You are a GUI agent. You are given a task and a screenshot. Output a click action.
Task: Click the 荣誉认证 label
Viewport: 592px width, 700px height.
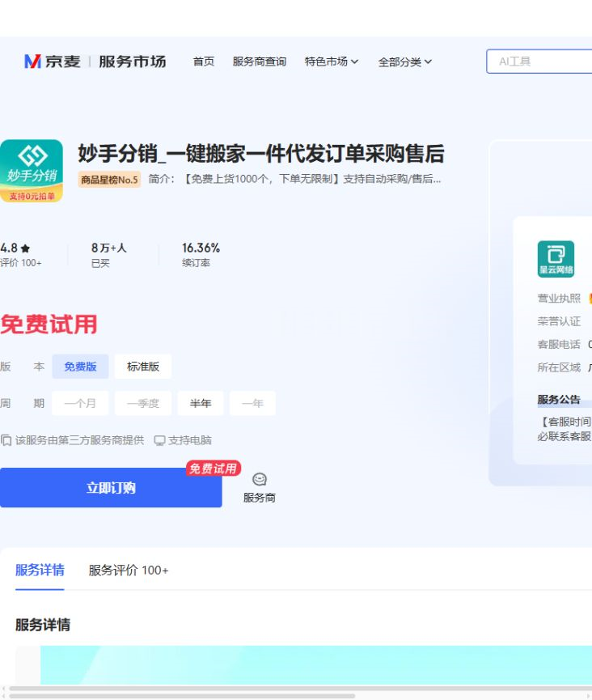coord(559,321)
